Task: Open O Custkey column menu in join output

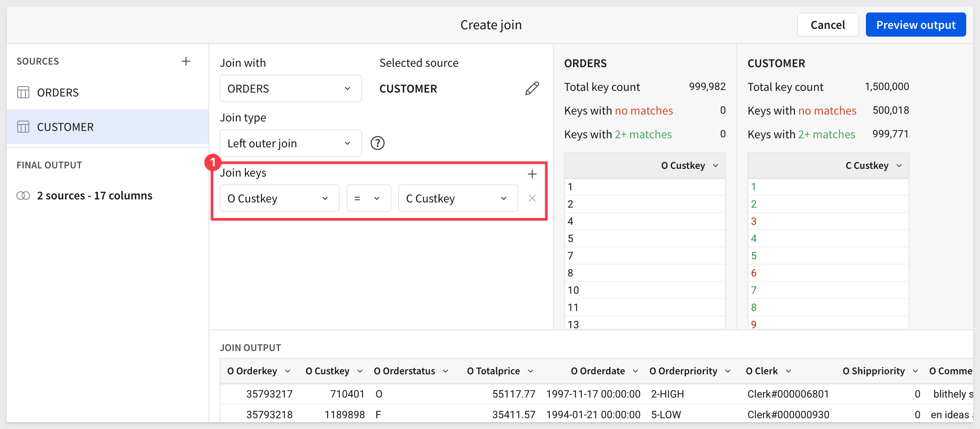Action: click(360, 371)
